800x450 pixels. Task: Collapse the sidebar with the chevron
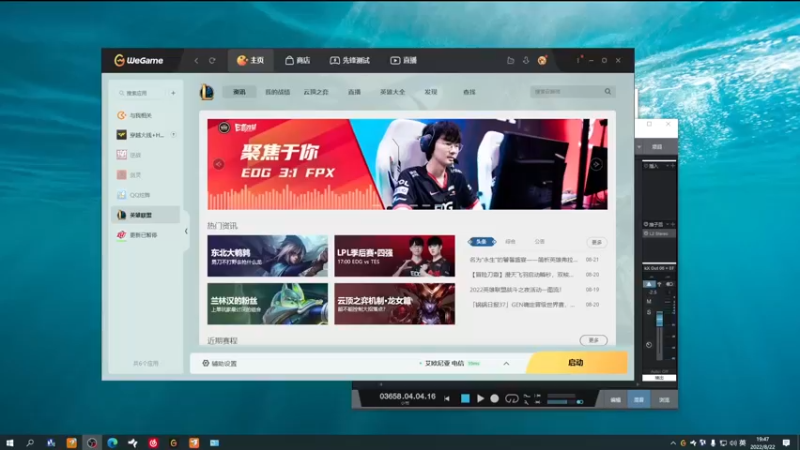click(186, 231)
